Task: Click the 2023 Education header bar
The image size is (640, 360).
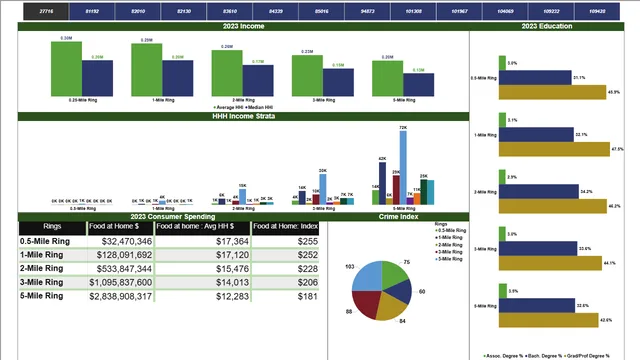Action: click(x=547, y=26)
